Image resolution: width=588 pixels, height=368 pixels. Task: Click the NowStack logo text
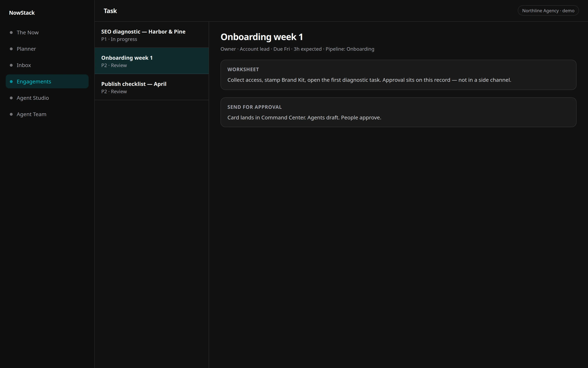point(22,13)
